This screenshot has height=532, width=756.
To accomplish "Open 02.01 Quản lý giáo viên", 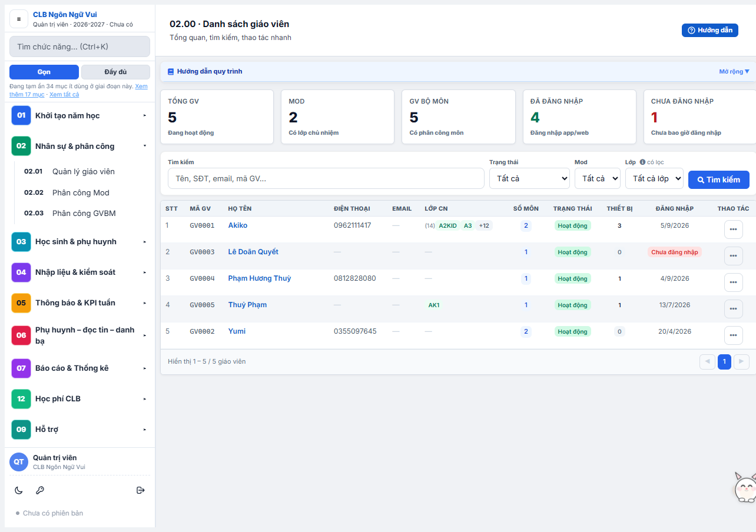I will 82,171.
